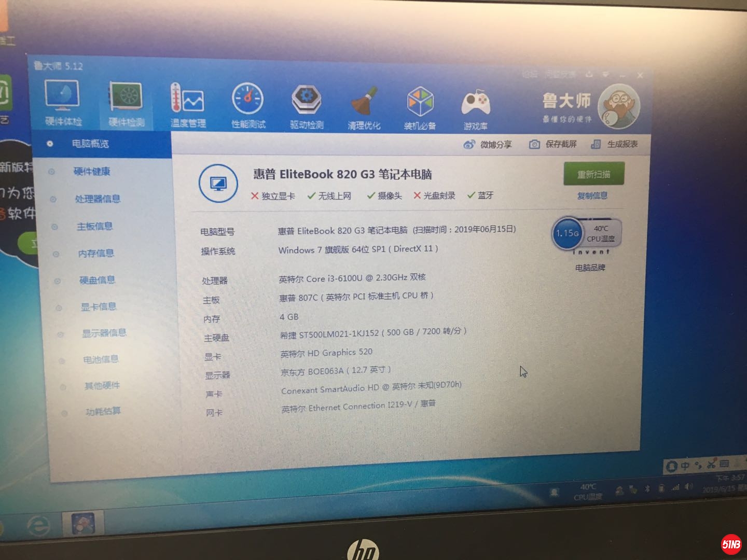
Task: Select the 硬件检测 hardware detection icon
Action: point(127,104)
